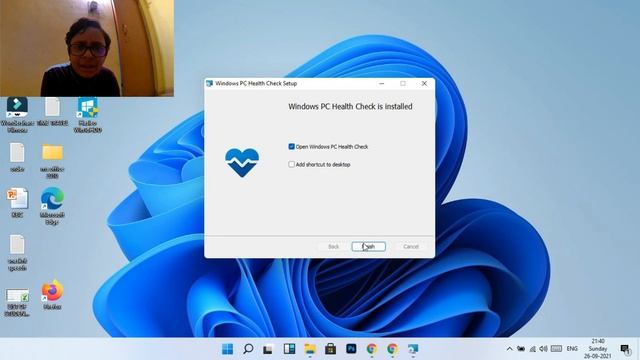Select the blank file beside the Filmora shortcut
This screenshot has height=360, width=640.
(52, 112)
